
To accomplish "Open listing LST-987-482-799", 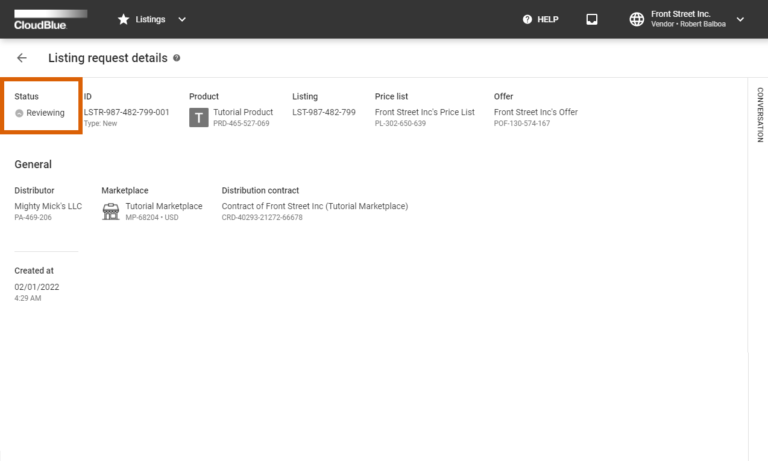I will click(x=324, y=112).
